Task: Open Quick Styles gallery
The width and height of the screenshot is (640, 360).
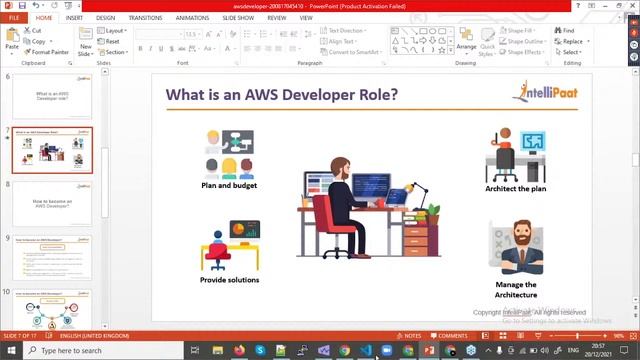Action: click(x=487, y=42)
